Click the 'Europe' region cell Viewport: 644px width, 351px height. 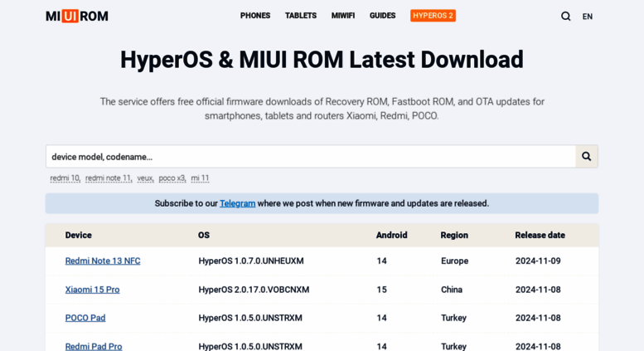[455, 261]
